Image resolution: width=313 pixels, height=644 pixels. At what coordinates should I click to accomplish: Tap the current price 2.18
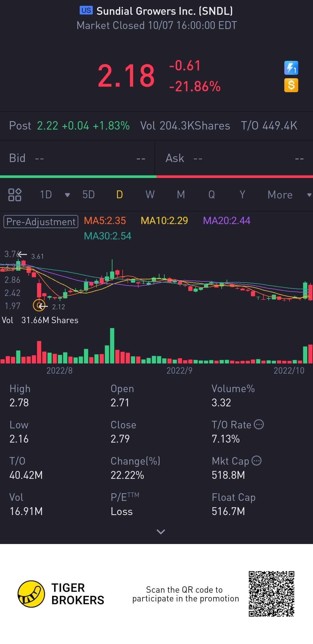pyautogui.click(x=126, y=76)
